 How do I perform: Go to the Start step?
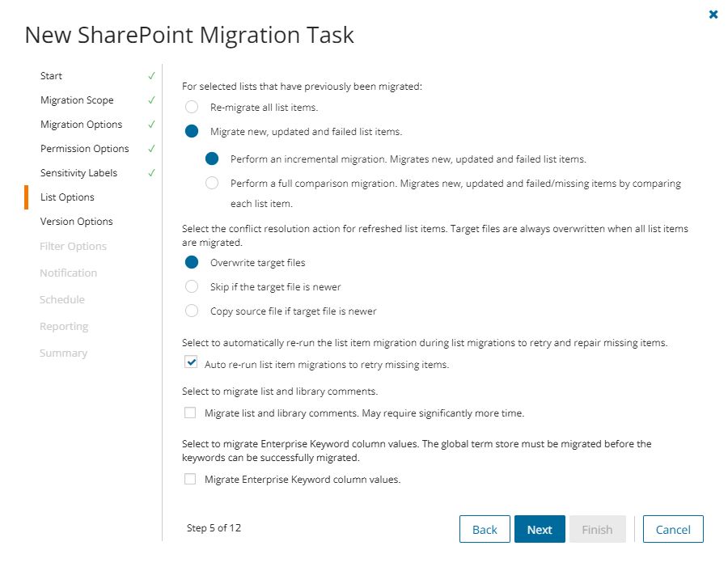(51, 76)
